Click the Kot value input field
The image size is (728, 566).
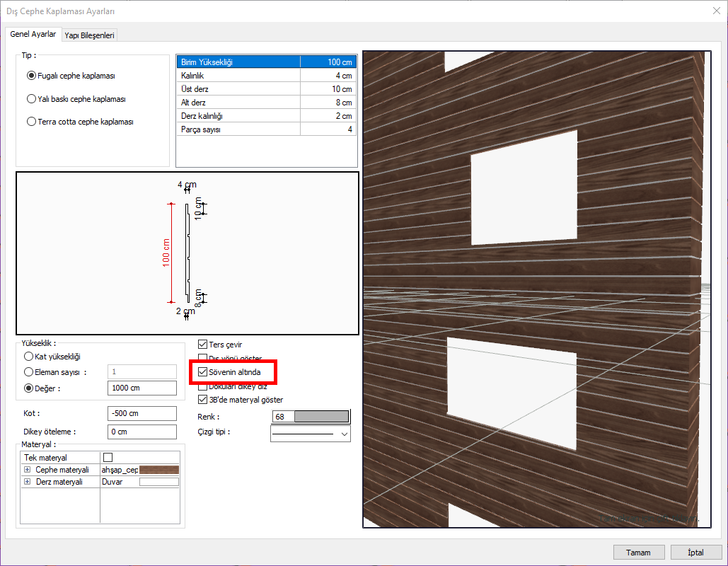click(x=141, y=413)
